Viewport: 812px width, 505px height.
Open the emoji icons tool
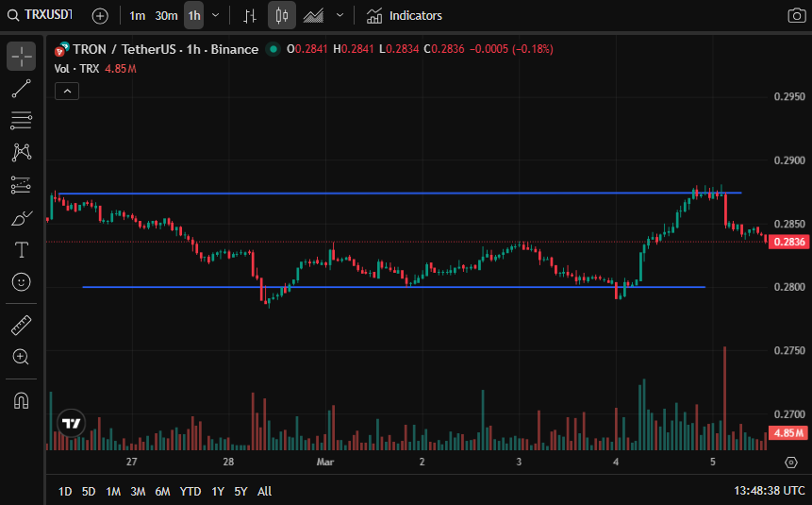click(22, 282)
